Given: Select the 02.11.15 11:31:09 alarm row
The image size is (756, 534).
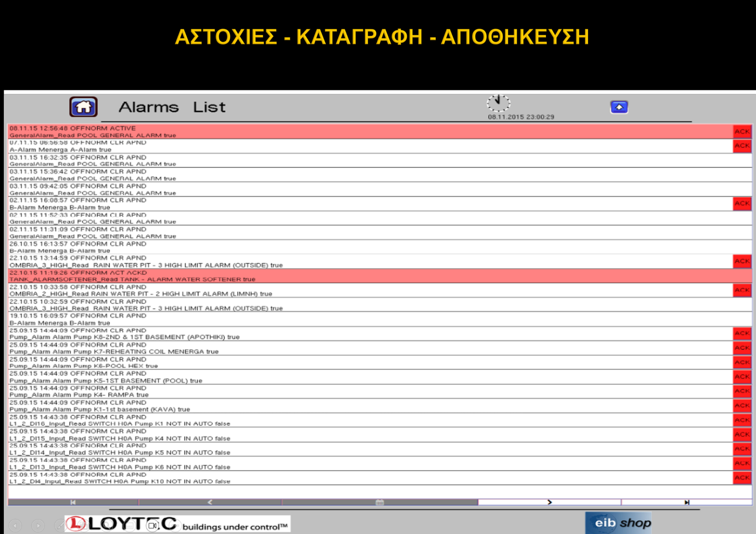Looking at the screenshot, I should click(x=380, y=233).
